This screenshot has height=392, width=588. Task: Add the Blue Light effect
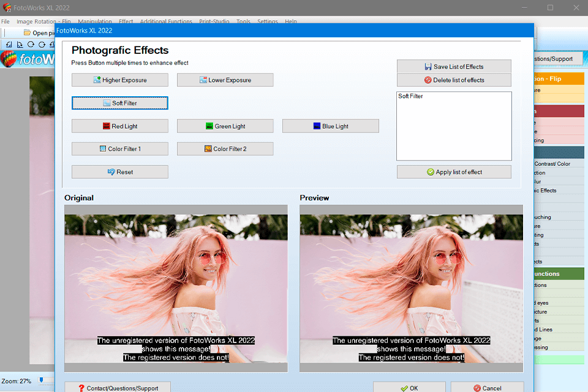(x=330, y=126)
